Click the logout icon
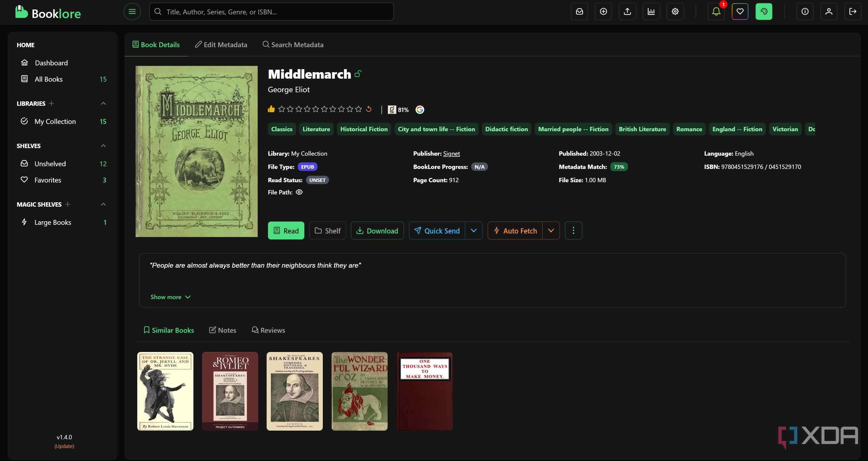Screen dimensions: 868x461 coord(853,11)
